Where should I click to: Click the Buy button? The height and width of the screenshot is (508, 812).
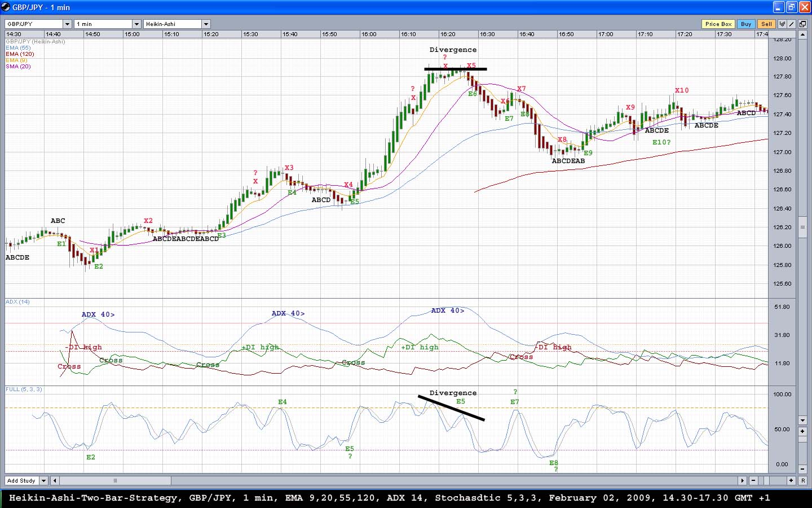[746, 24]
